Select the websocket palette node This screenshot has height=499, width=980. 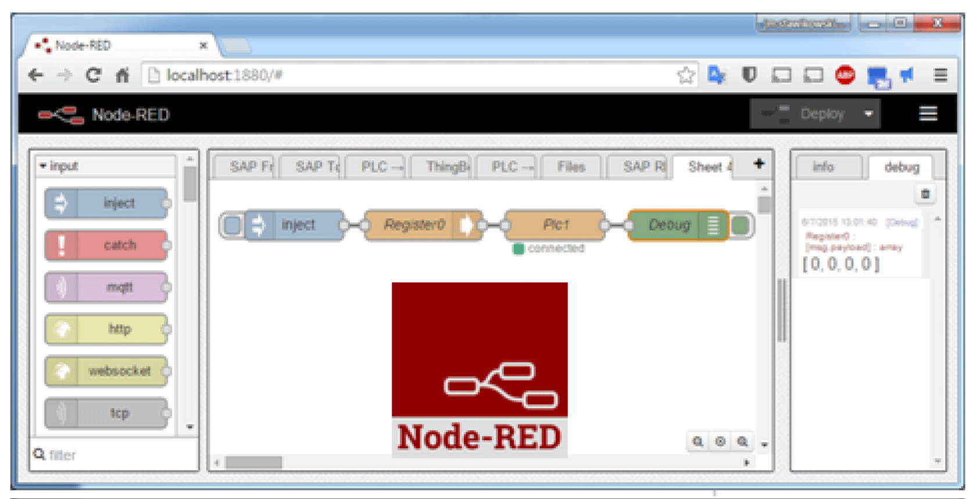(x=106, y=371)
